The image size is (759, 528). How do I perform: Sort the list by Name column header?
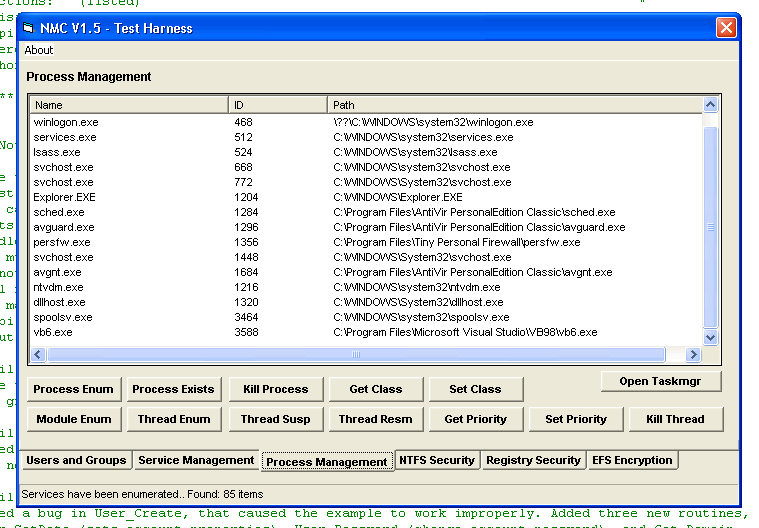point(130,105)
